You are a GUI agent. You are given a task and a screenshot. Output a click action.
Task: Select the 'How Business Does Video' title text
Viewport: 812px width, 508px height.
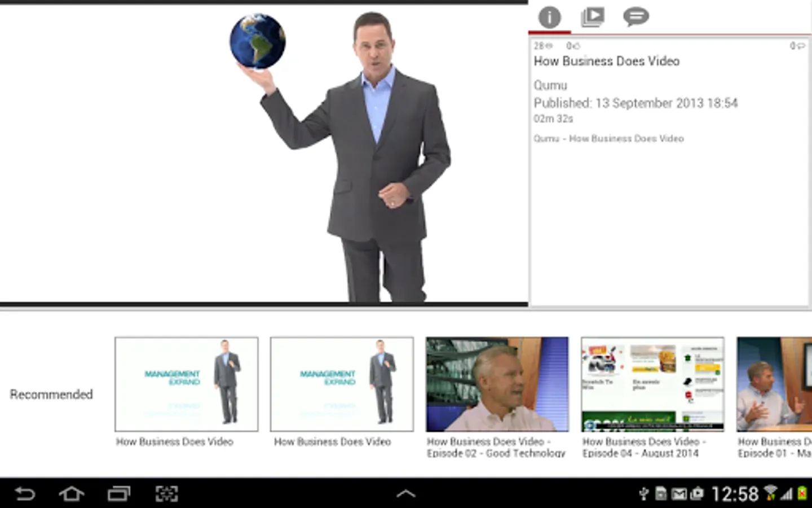[607, 61]
